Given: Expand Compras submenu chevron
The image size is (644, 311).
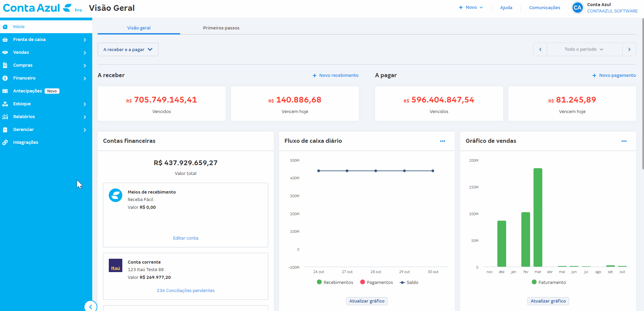Looking at the screenshot, I should click(85, 66).
